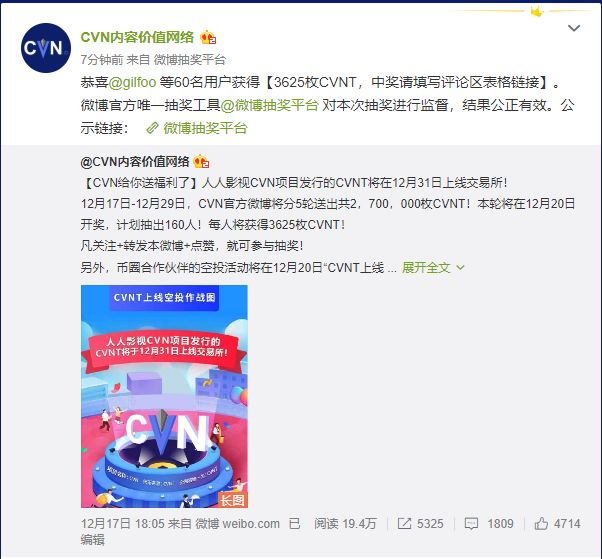Click the reposted @CVN内容价值网络 author name
The image size is (602, 559).
[x=135, y=162]
